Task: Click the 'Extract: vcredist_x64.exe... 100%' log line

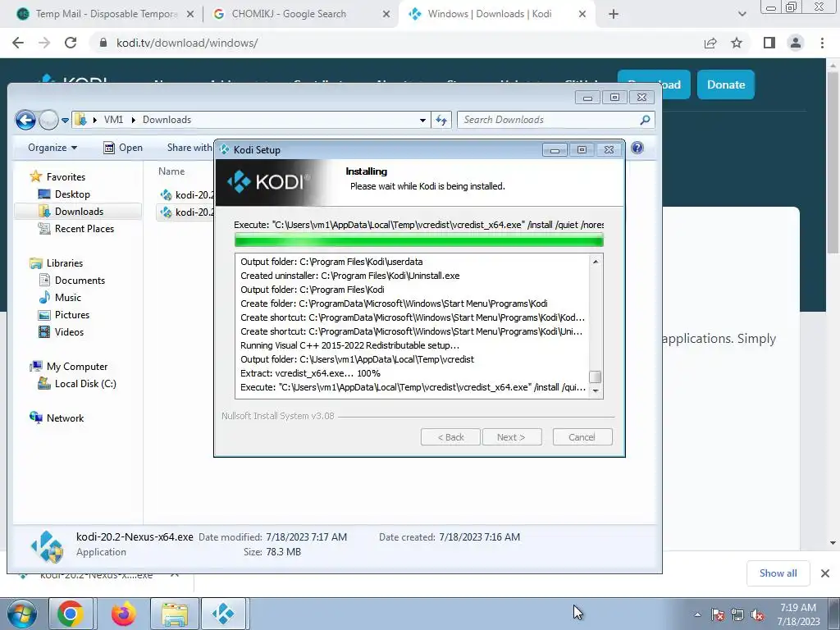Action: click(x=310, y=373)
